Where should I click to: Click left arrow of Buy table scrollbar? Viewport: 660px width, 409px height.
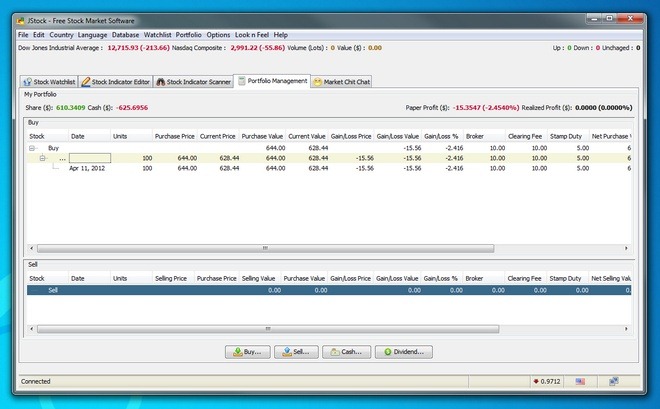[x=32, y=248]
